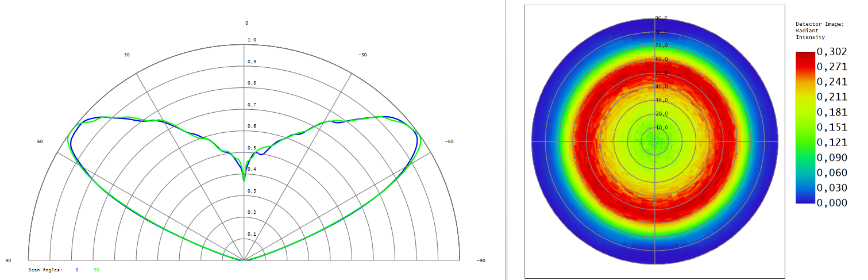Select the '0,090' scale value

point(833,158)
